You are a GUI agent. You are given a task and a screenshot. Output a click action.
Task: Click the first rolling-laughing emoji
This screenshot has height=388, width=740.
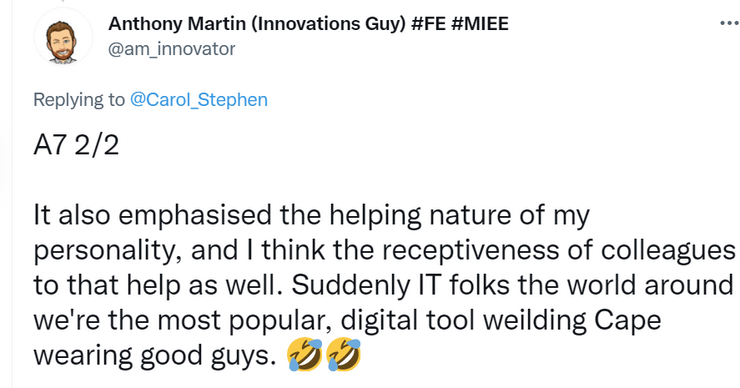click(305, 354)
